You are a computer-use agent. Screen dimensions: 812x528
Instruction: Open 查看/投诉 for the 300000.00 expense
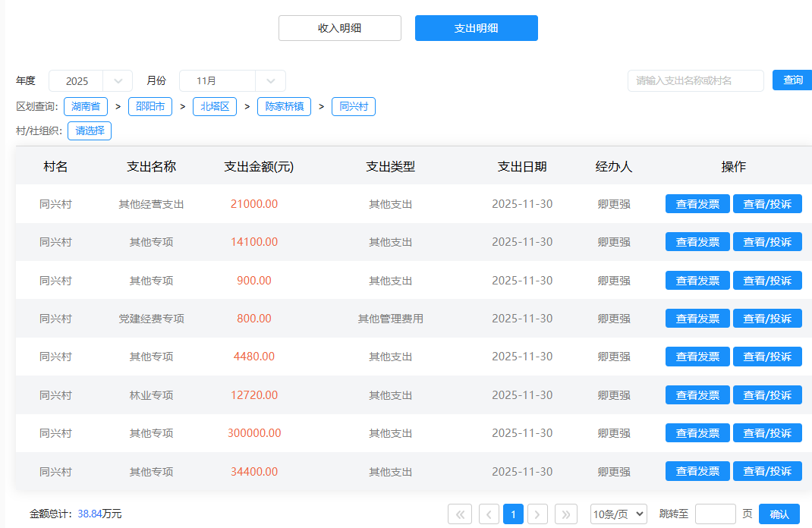pos(767,433)
